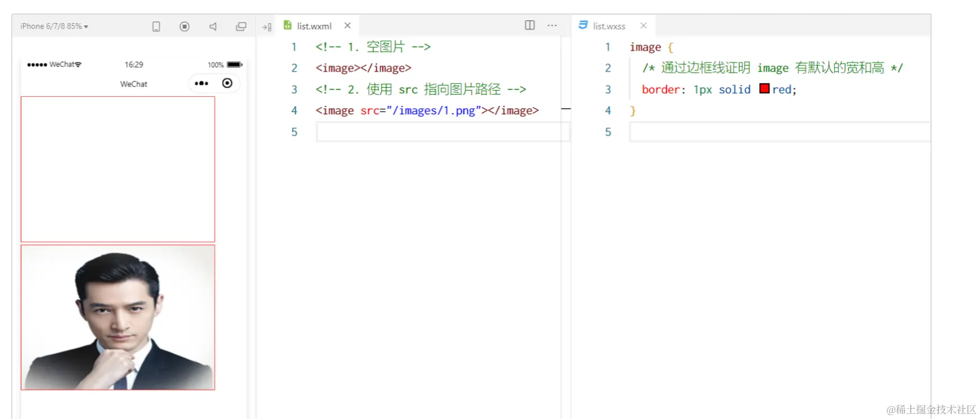Click the closing brace on wxss line 4
This screenshot has width=980, height=419.
point(633,111)
